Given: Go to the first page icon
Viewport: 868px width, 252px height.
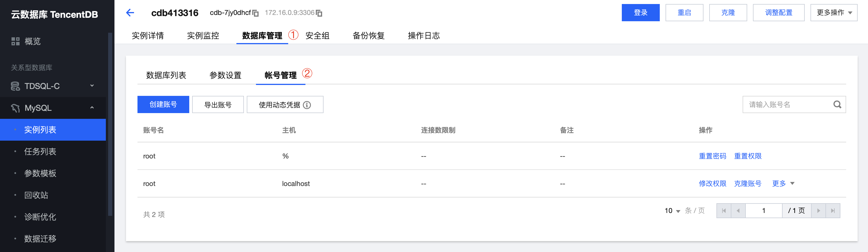Looking at the screenshot, I should pyautogui.click(x=724, y=211).
